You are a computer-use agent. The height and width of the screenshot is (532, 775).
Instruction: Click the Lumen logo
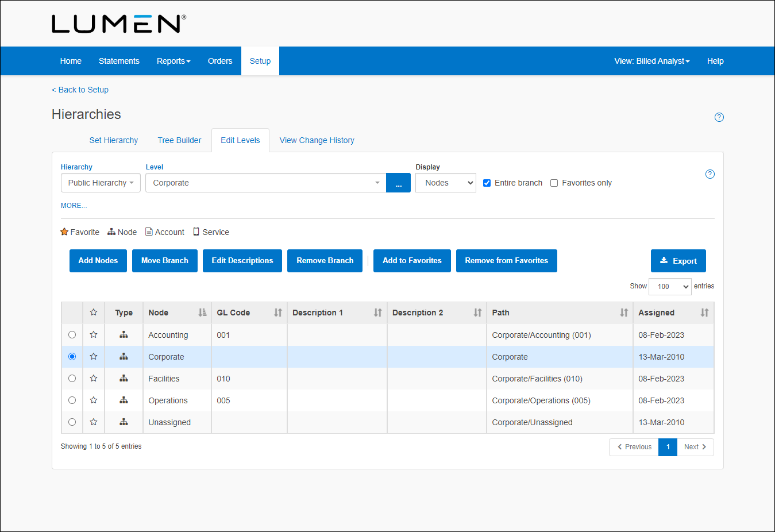(x=119, y=24)
